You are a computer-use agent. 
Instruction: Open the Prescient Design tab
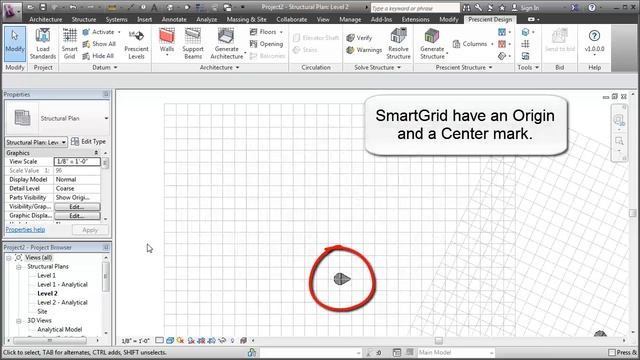click(x=490, y=20)
